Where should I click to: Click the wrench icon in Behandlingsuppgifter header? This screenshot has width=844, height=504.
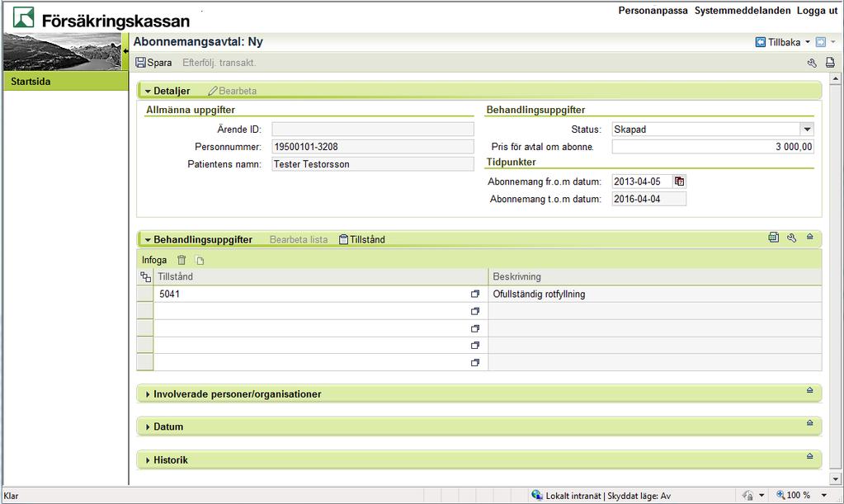pyautogui.click(x=792, y=238)
